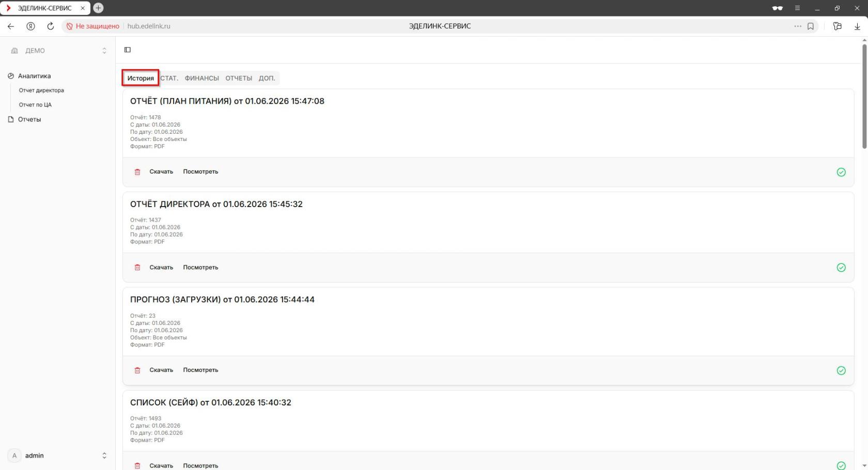Click the text Отчёт: 1437
This screenshot has width=868, height=470.
pos(146,220)
